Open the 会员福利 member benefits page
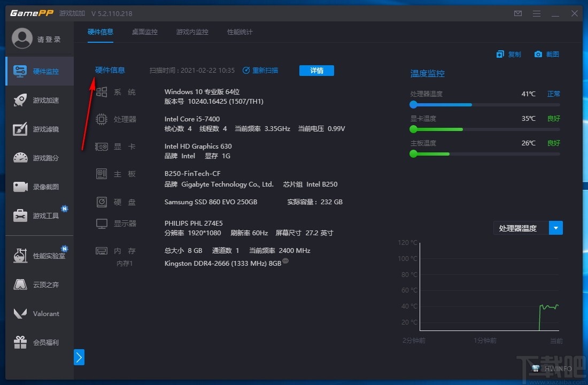Screen dimensions: 588x385 point(39,342)
